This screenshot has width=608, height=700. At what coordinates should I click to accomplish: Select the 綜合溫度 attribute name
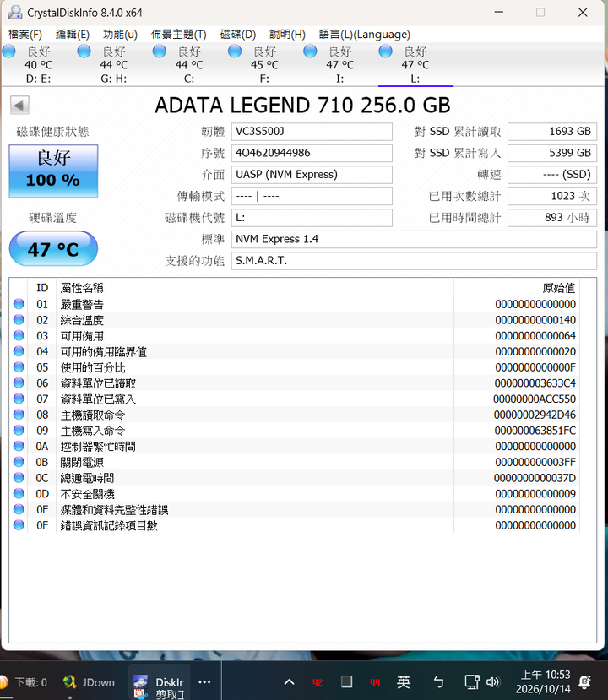82,320
